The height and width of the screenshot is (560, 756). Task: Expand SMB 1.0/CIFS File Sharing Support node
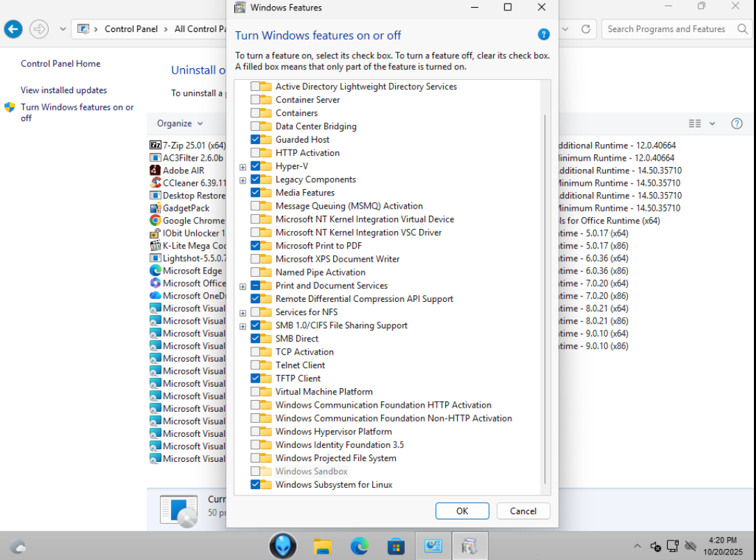[x=243, y=326]
